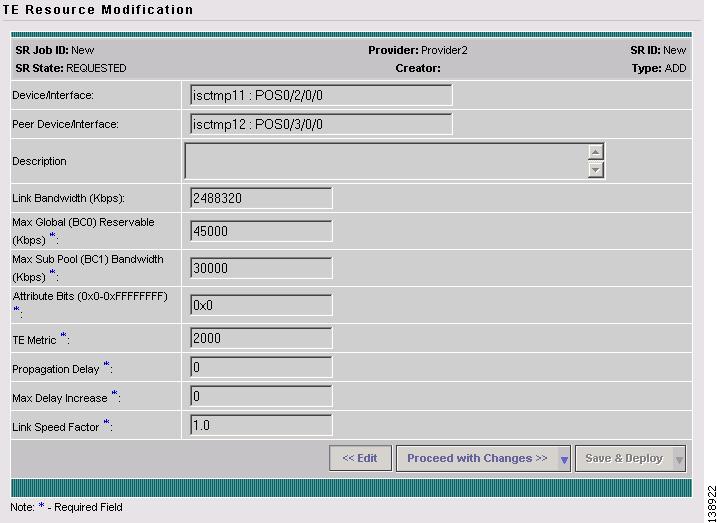
Task: Click the 'Max Global (BC0) Reservable' label
Action: 83,222
